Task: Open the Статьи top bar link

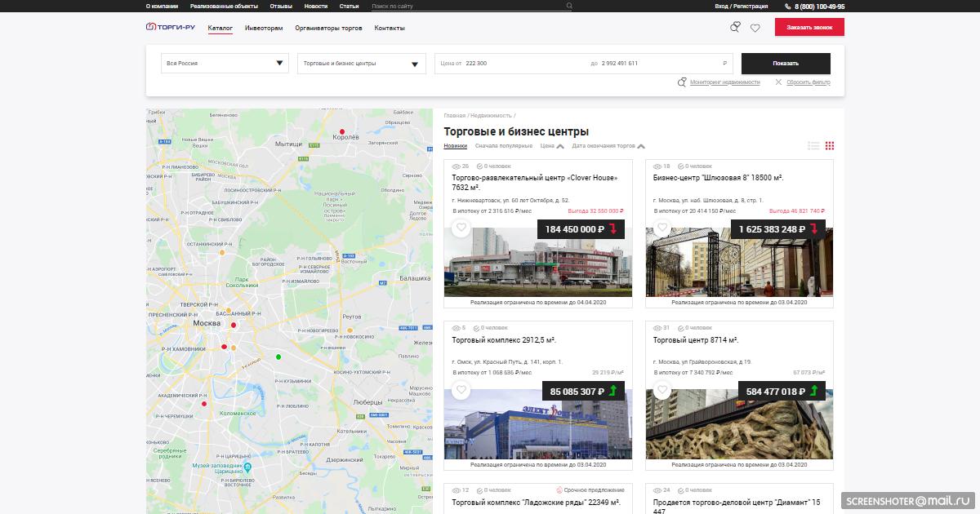Action: (350, 6)
